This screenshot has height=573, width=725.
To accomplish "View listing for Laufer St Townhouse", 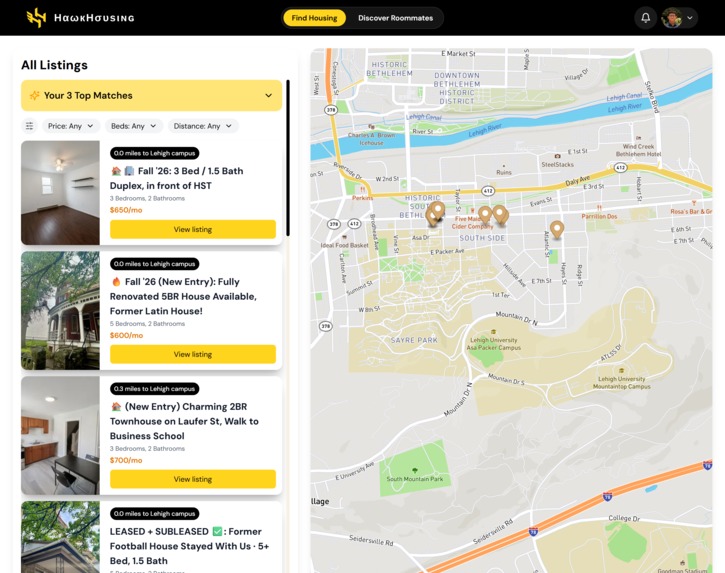I will [x=193, y=479].
